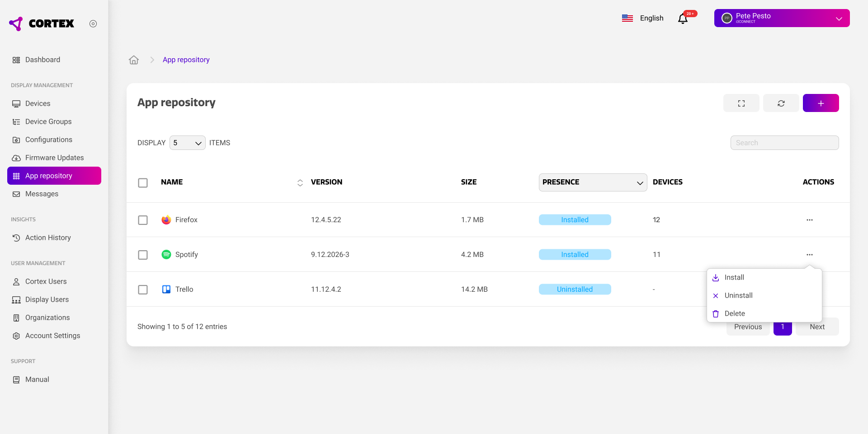Screen dimensions: 868x434
Task: Check the select-all header checkbox
Action: (x=143, y=182)
